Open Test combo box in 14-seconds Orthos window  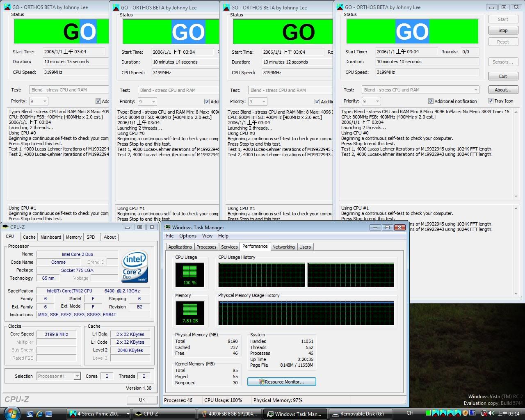[178, 90]
